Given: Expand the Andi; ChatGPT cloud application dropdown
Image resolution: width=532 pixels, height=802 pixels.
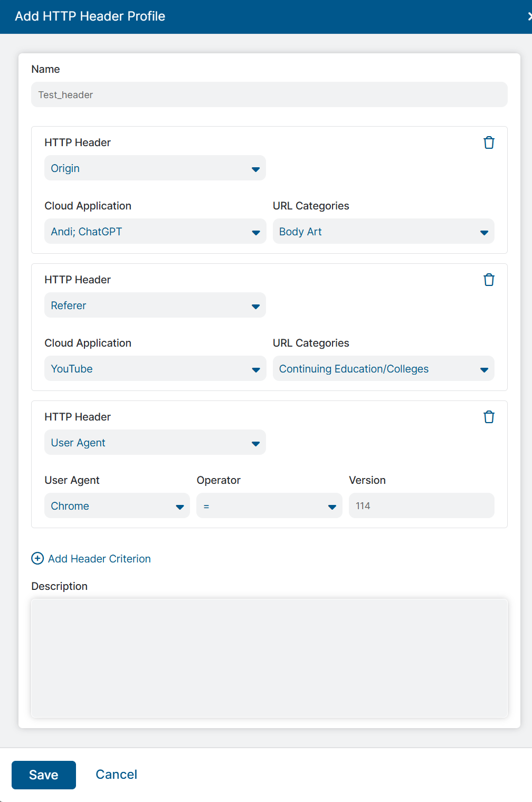Looking at the screenshot, I should pos(155,232).
